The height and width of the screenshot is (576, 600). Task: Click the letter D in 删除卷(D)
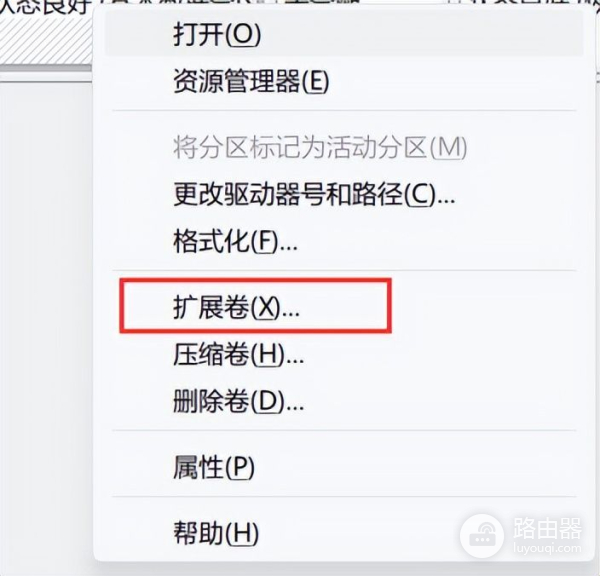(271, 402)
